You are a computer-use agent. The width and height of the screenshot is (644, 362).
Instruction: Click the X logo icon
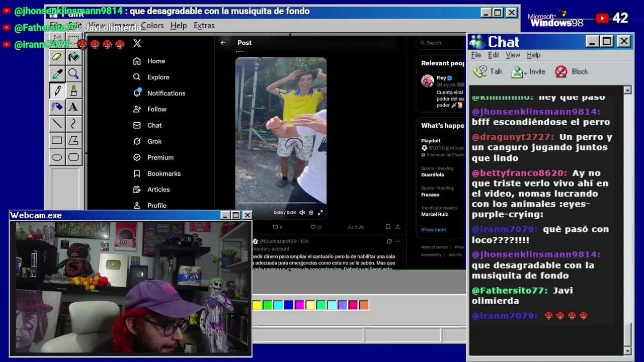point(137,43)
